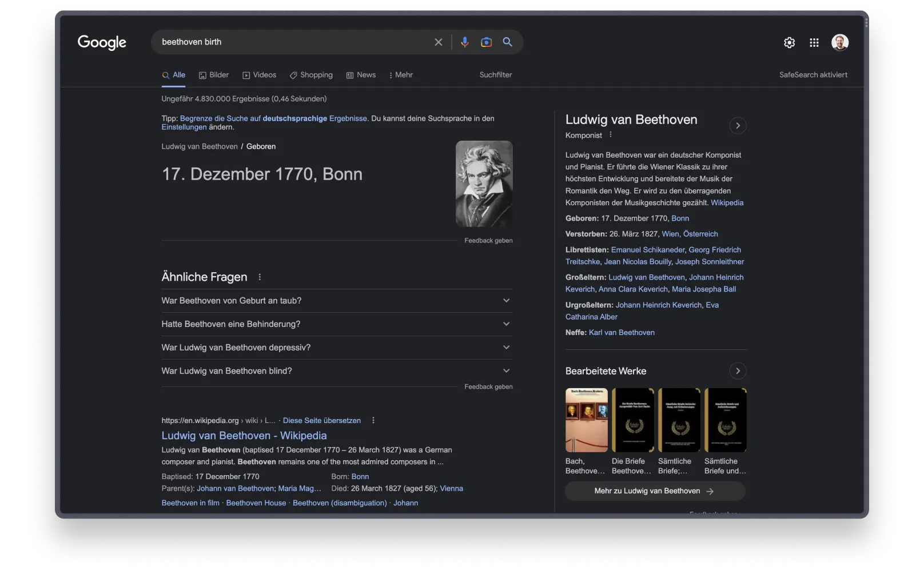Switch to Shopping tab
Viewport: 924px width, 574px height.
click(x=311, y=75)
